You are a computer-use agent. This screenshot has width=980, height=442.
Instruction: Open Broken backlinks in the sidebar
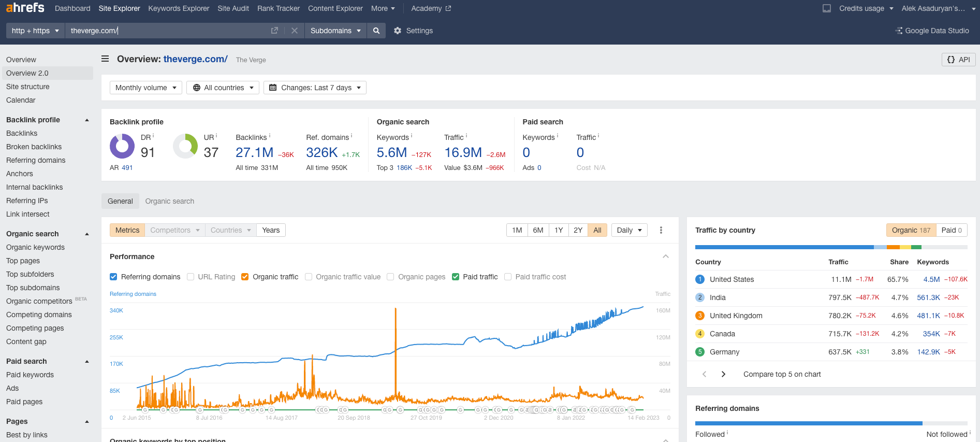pos(34,147)
